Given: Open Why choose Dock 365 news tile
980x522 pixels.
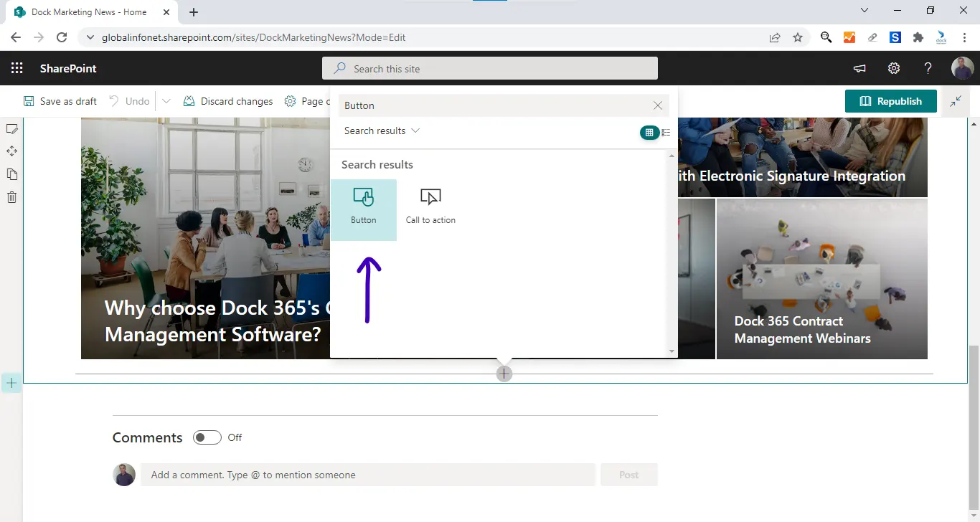Looking at the screenshot, I should tap(205, 238).
